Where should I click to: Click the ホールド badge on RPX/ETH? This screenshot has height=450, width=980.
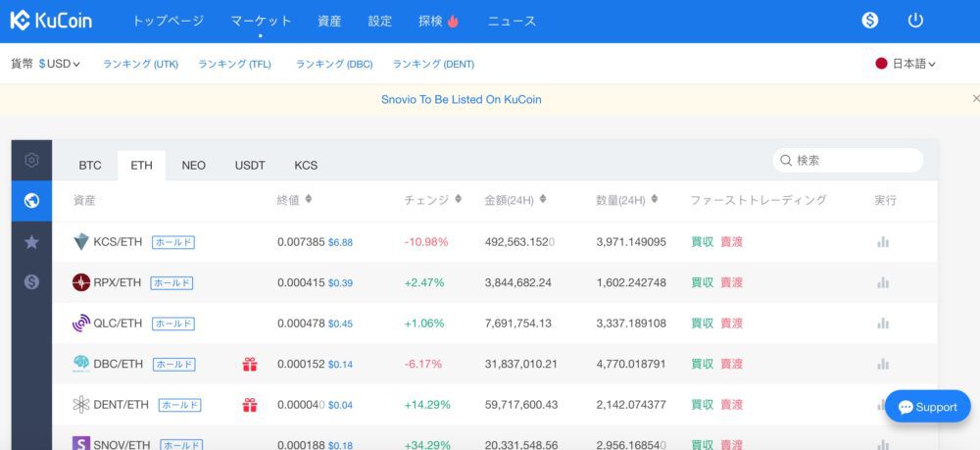click(x=171, y=282)
